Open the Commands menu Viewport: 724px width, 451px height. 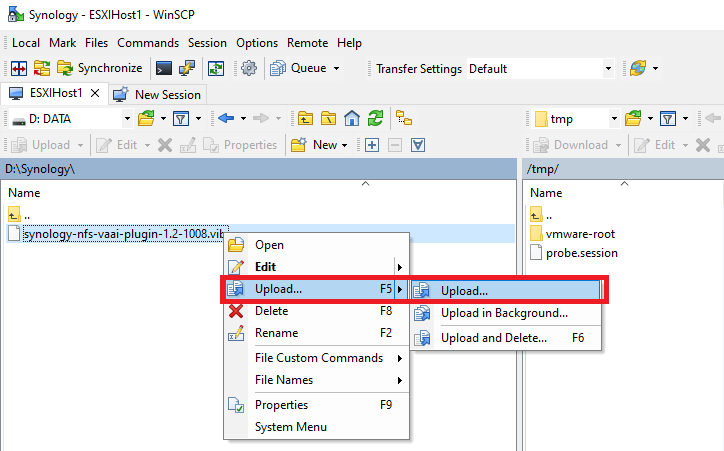(x=148, y=43)
